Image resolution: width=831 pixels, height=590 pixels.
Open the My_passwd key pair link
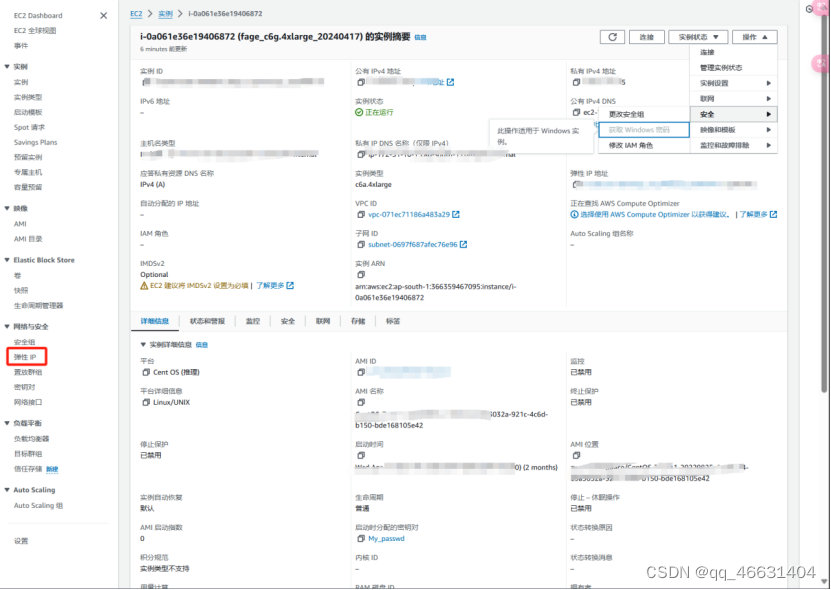[x=386, y=539]
